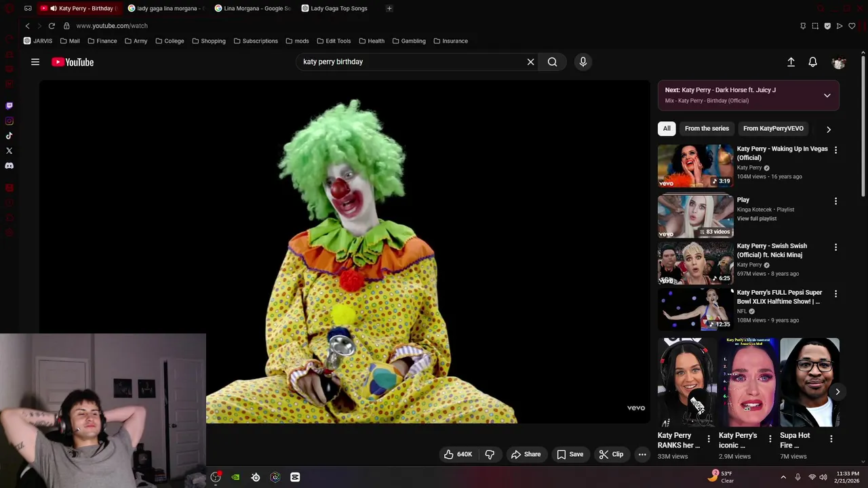Open the SteelSeries app in the taskbar
868x488 pixels.
[x=256, y=477]
